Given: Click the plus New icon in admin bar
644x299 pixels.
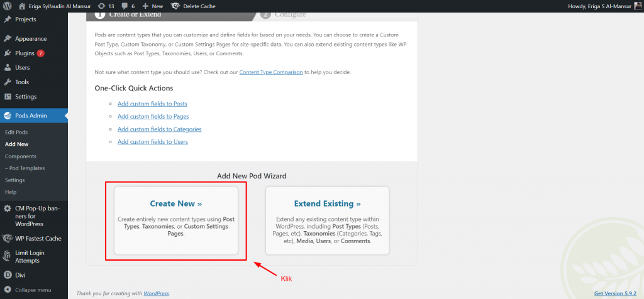Looking at the screenshot, I should coord(145,6).
